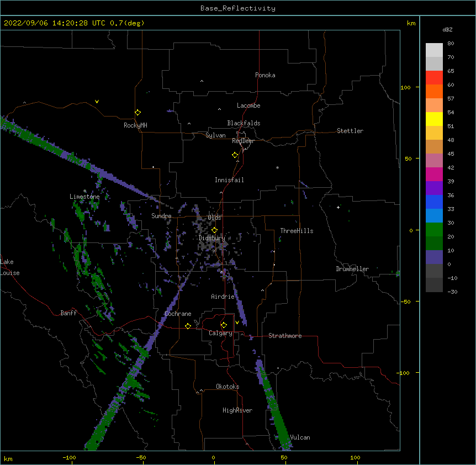Click the Stettler town label
Image resolution: width=476 pixels, height=465 pixels.
point(350,131)
